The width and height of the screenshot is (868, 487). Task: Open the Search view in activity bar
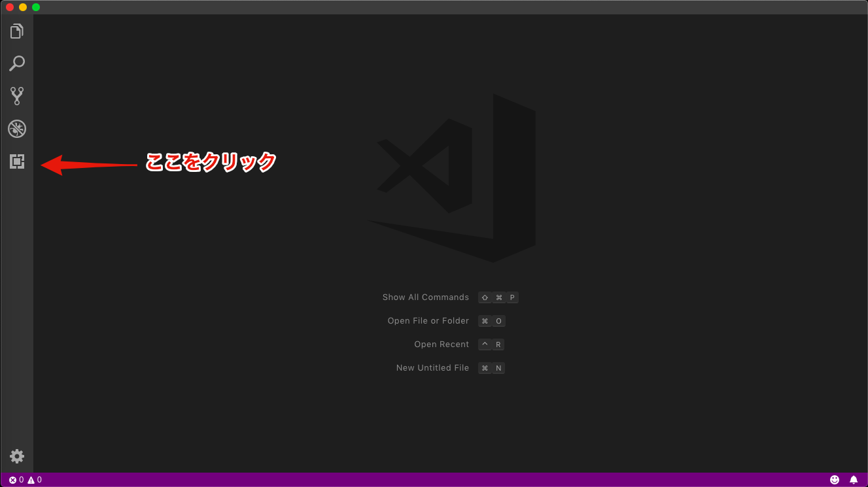pyautogui.click(x=17, y=63)
